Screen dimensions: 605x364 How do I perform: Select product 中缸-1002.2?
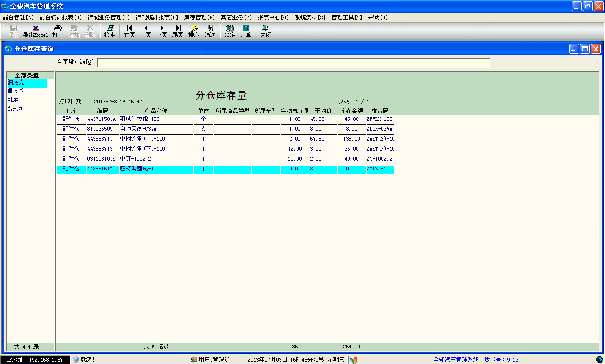[x=156, y=159]
